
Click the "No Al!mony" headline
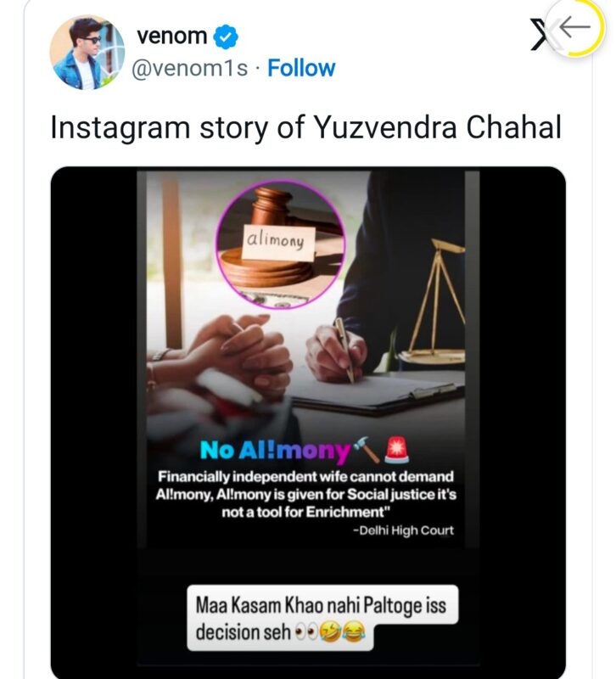275,452
